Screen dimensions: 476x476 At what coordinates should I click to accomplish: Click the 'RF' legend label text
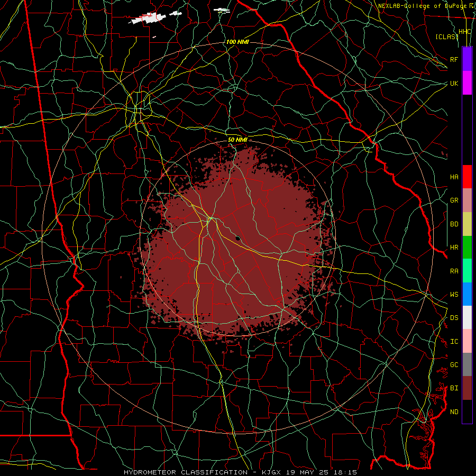click(454, 59)
